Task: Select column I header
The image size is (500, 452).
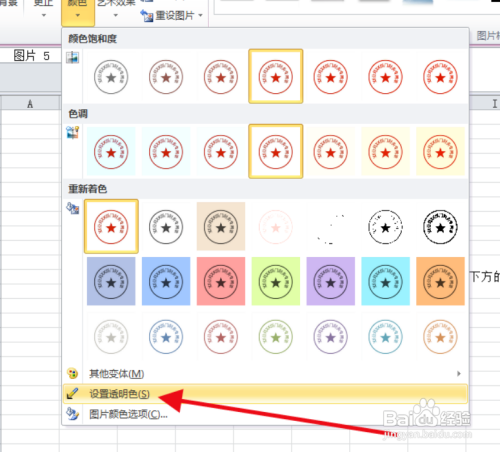Action: pyautogui.click(x=495, y=104)
